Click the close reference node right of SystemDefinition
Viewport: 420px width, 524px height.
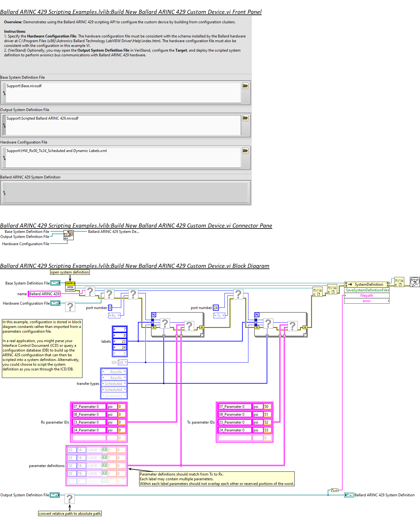[399, 282]
